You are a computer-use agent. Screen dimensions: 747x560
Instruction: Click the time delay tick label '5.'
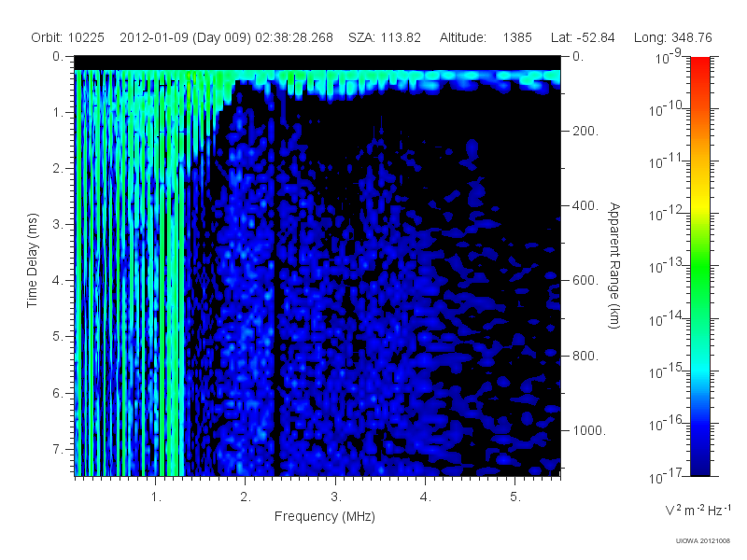tap(58, 336)
